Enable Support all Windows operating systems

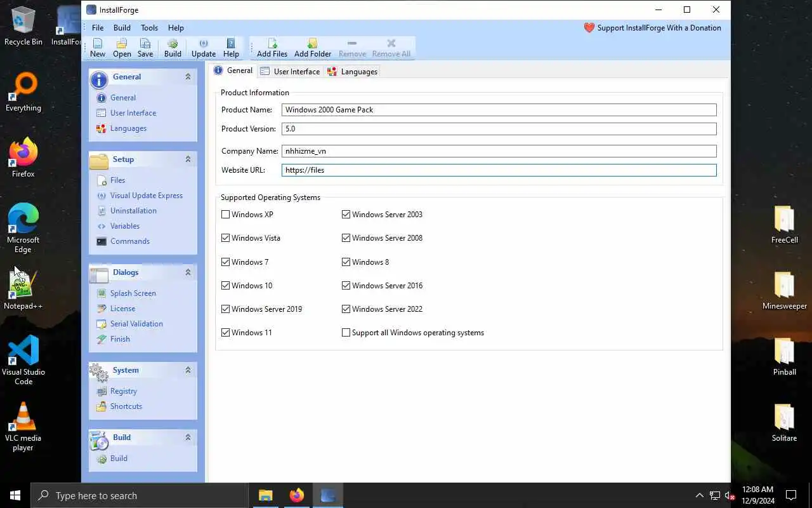tap(346, 333)
